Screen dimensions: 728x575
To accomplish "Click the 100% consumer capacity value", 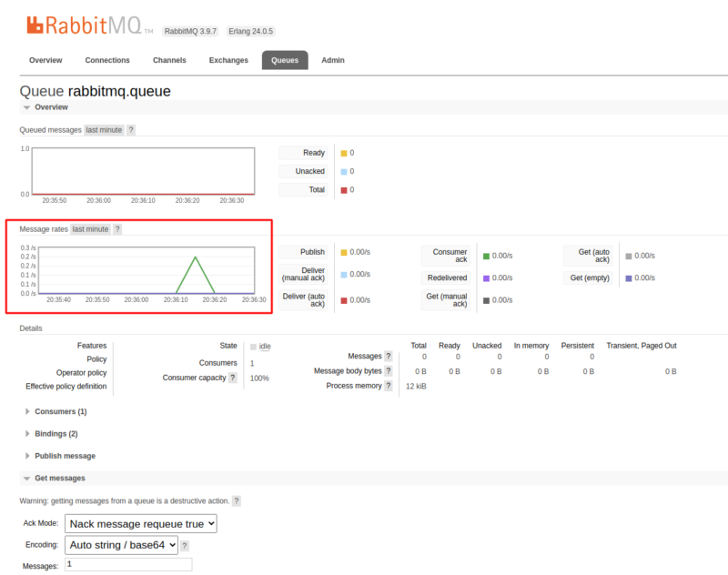I will pyautogui.click(x=259, y=378).
